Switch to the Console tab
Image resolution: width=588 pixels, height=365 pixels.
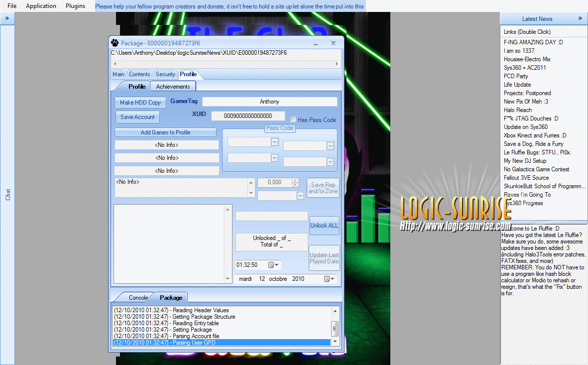pyautogui.click(x=138, y=297)
